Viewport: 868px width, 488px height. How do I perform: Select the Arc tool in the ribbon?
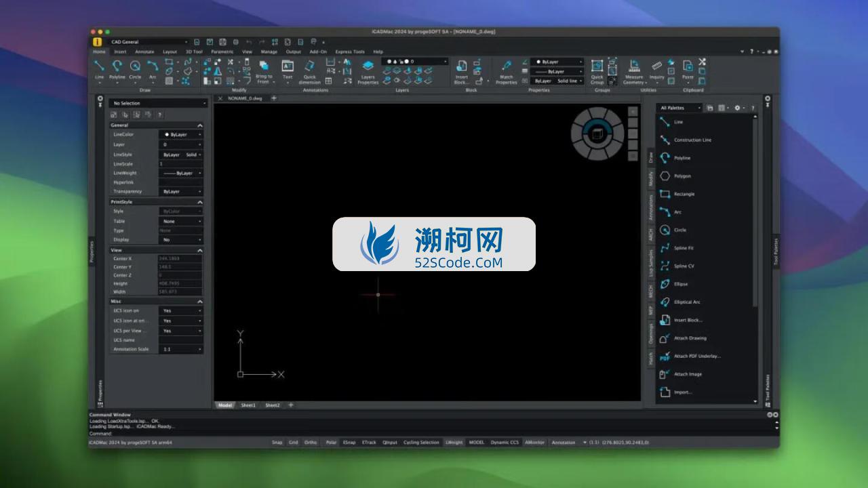click(153, 69)
